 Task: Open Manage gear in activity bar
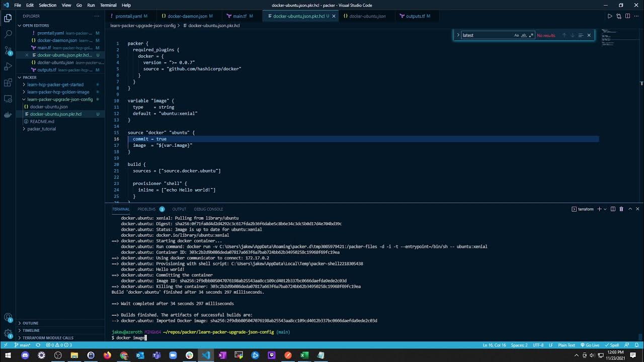(8, 333)
